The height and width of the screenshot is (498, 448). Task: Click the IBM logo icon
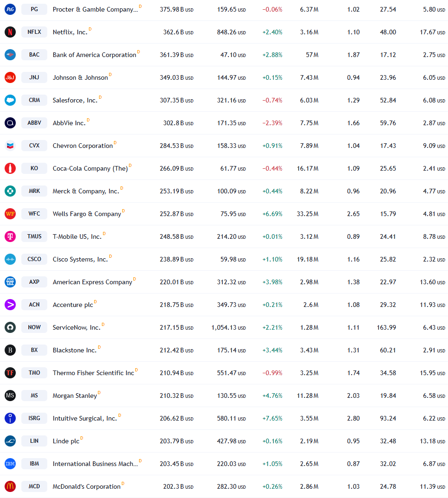(x=10, y=463)
